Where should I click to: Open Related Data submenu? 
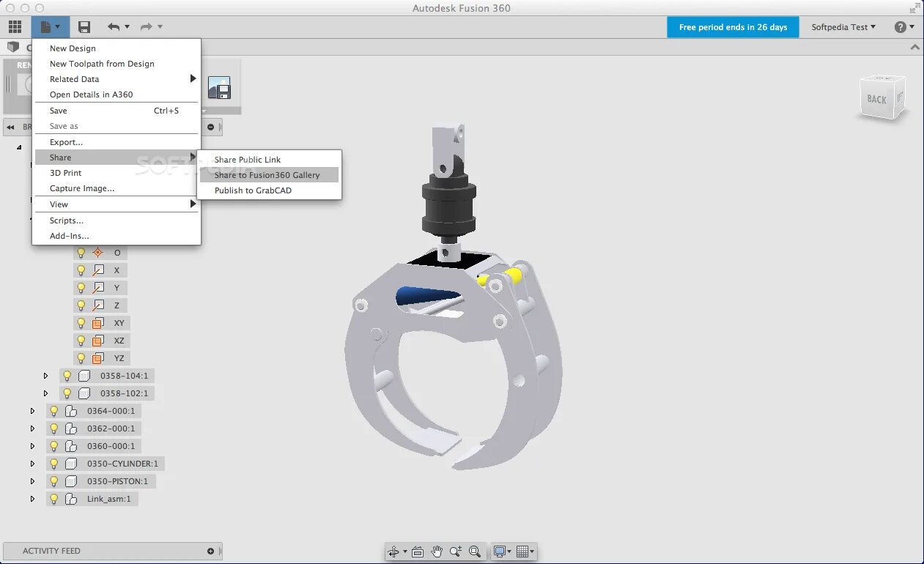tap(117, 79)
